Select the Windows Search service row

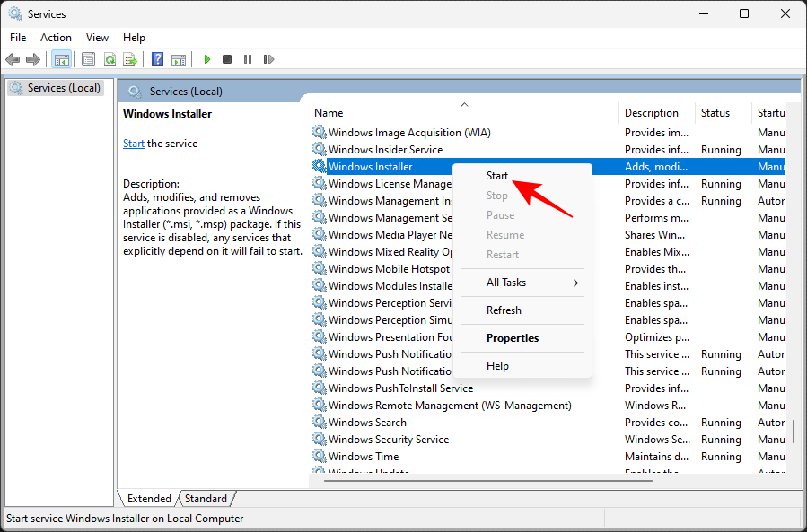click(368, 422)
